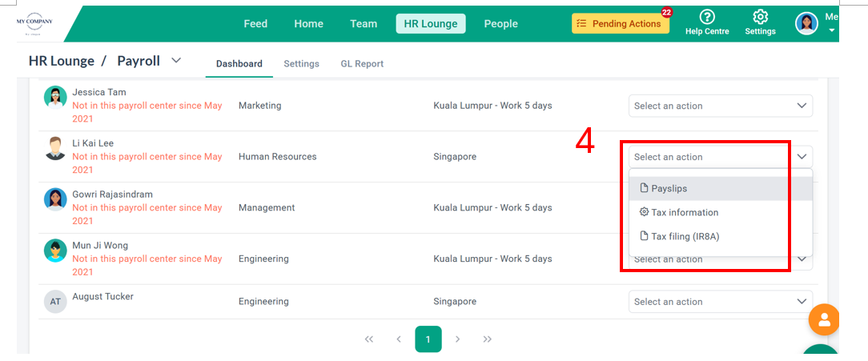Viewport: 868px width, 361px height.
Task: Click Li Kai Lee's avatar
Action: (55, 148)
